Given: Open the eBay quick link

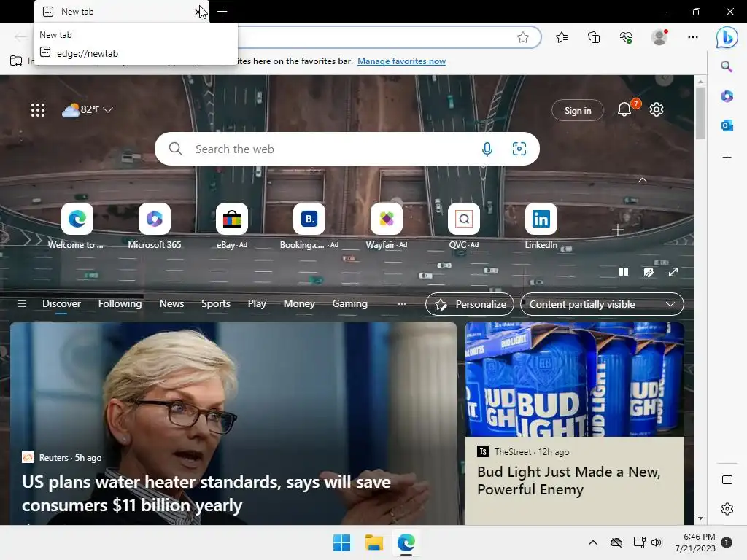Looking at the screenshot, I should [232, 226].
